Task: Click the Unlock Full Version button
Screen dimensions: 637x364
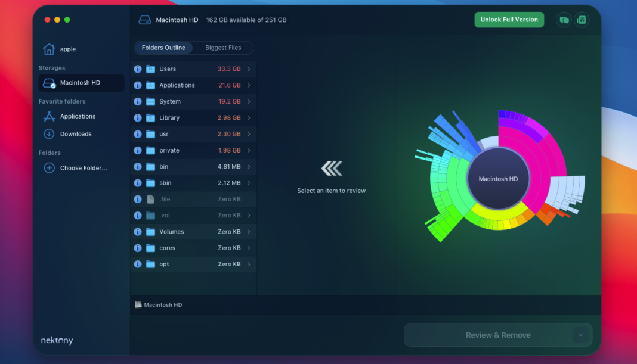Action: 509,20
